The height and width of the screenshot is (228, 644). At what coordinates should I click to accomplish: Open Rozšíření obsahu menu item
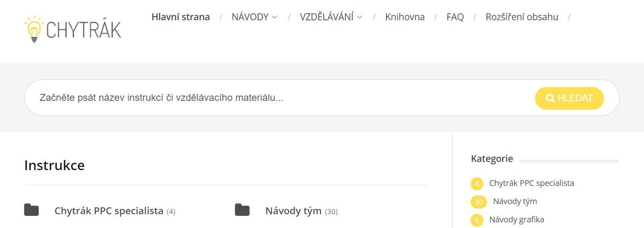[x=522, y=17]
